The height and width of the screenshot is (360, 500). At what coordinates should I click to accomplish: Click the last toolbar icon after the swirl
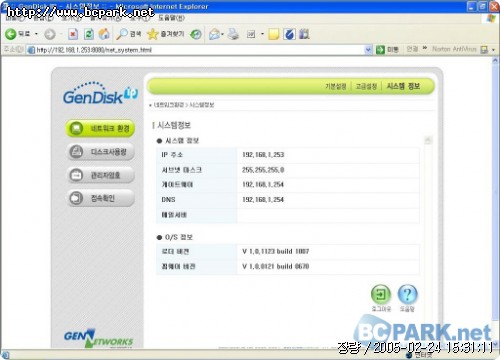click(304, 34)
